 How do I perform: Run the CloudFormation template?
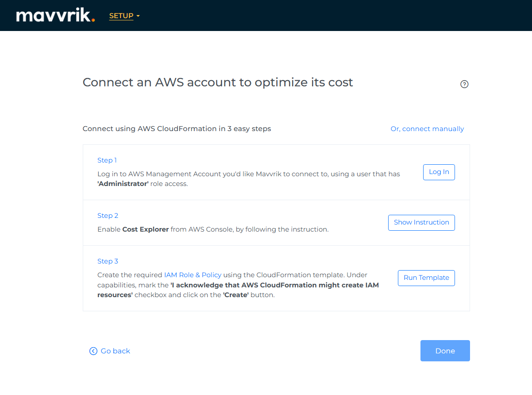coord(426,278)
